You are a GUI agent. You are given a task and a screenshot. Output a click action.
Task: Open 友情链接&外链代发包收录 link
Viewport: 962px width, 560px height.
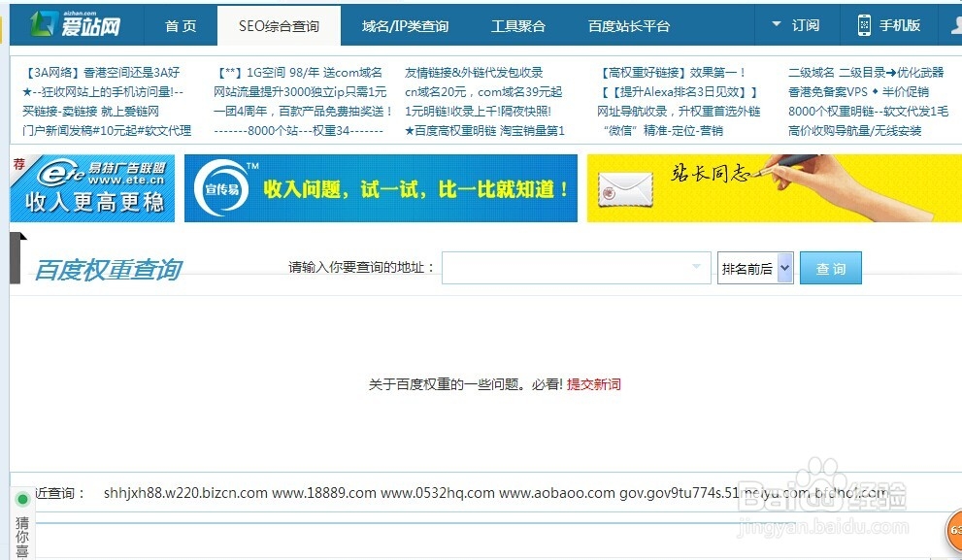click(474, 73)
